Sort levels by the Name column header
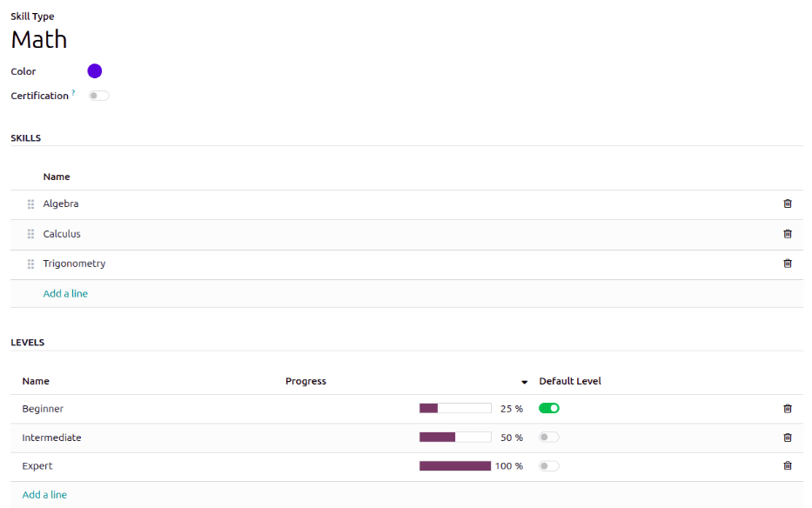The height and width of the screenshot is (508, 812). [36, 381]
